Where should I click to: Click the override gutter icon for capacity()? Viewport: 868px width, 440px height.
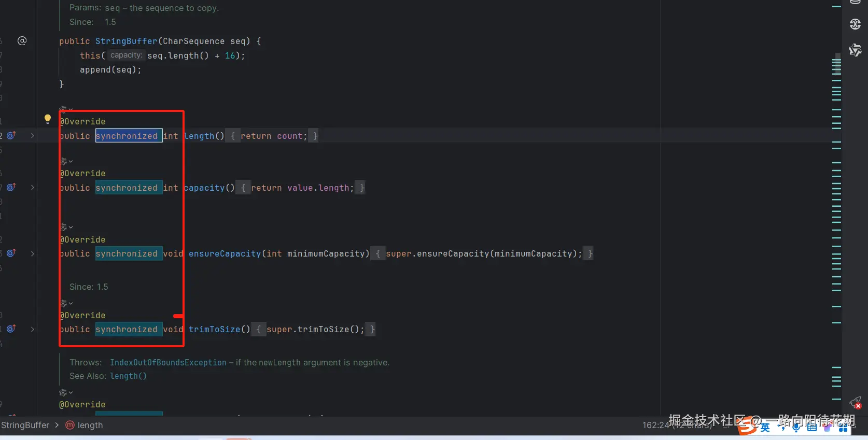point(11,187)
